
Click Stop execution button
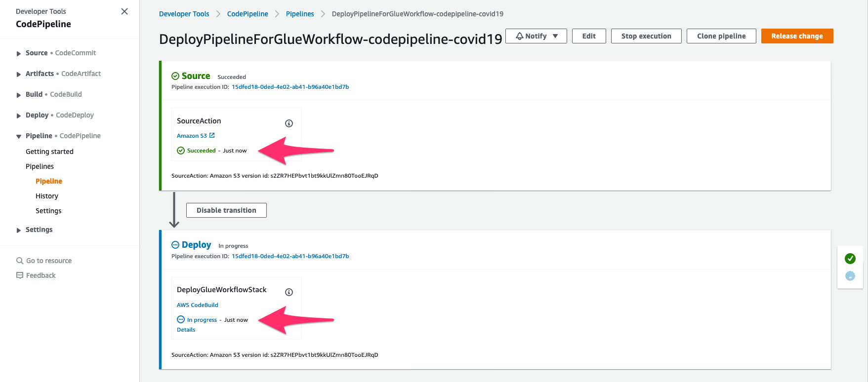pyautogui.click(x=646, y=36)
